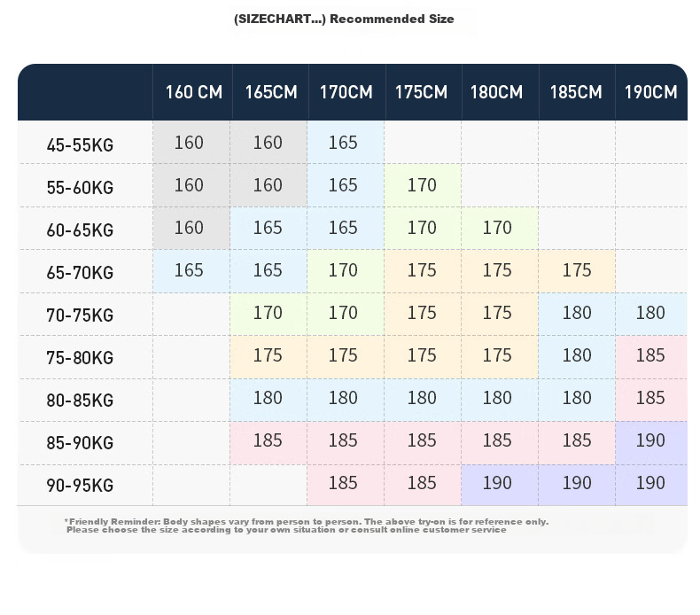Select 160 under 160 CM in 45-55KG row
The image size is (700, 615).
tap(189, 143)
